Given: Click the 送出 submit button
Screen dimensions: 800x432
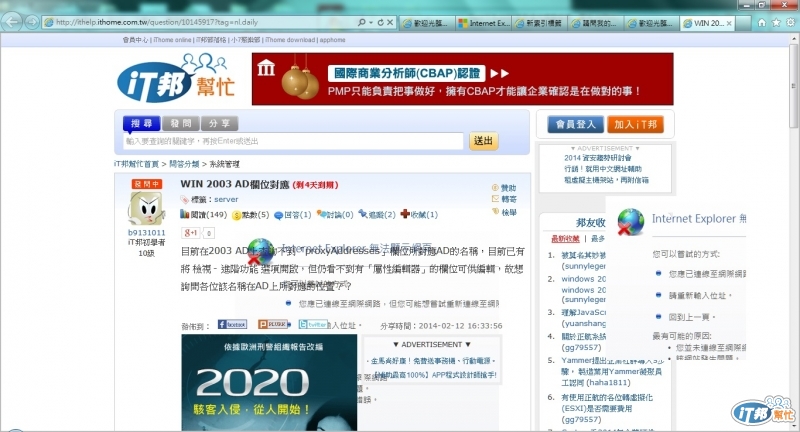Looking at the screenshot, I should (483, 141).
